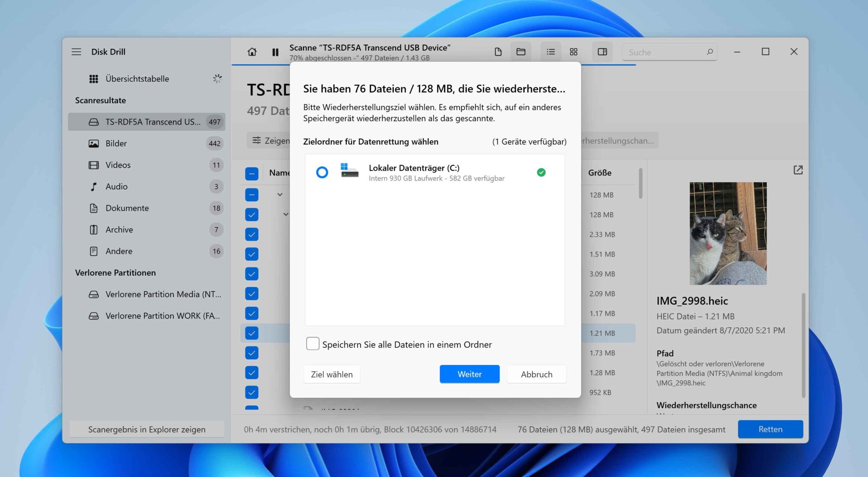
Task: Enable saving all files in one folder
Action: click(313, 344)
